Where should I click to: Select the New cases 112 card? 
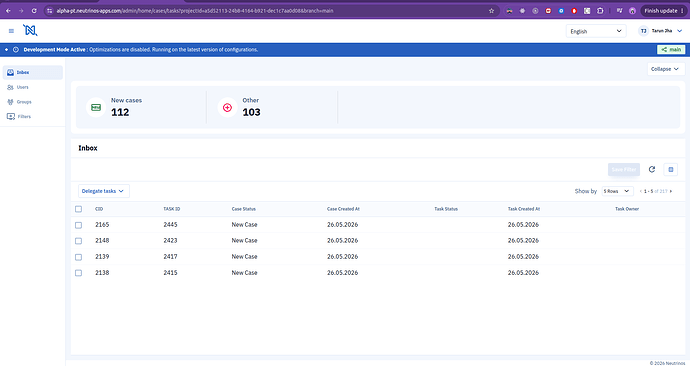pyautogui.click(x=141, y=107)
